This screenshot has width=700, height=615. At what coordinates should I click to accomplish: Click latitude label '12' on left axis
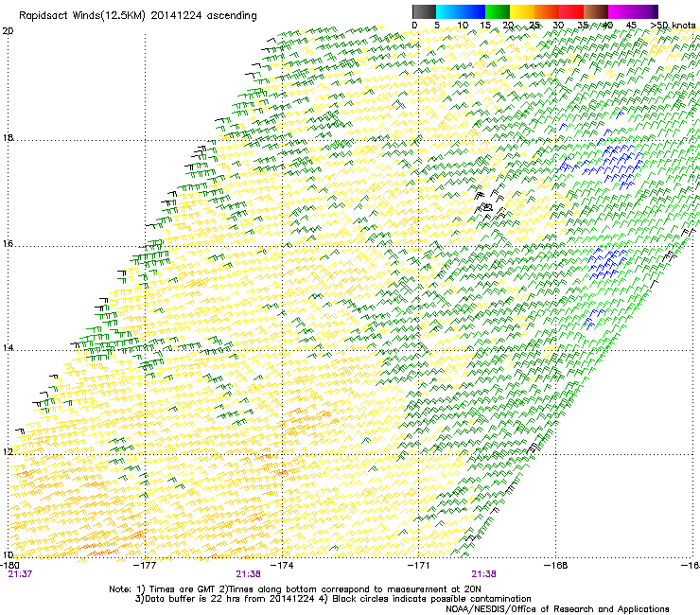8,451
